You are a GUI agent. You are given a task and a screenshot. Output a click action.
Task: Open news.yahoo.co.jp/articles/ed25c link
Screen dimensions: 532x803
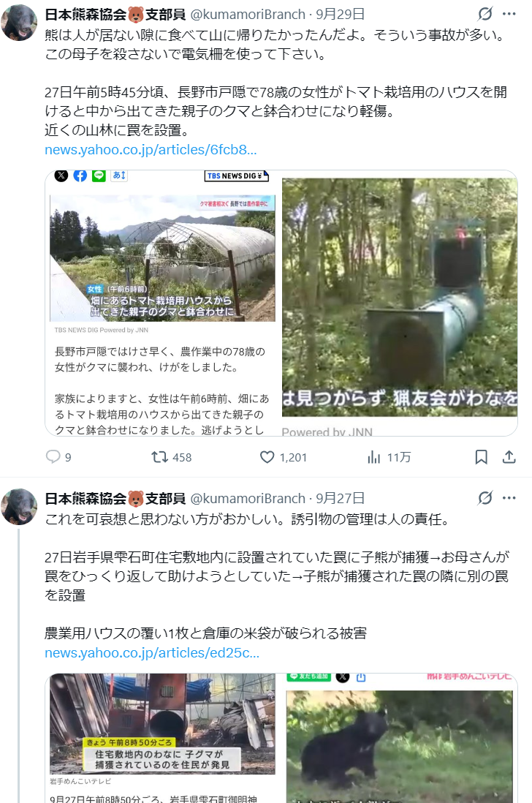point(152,653)
